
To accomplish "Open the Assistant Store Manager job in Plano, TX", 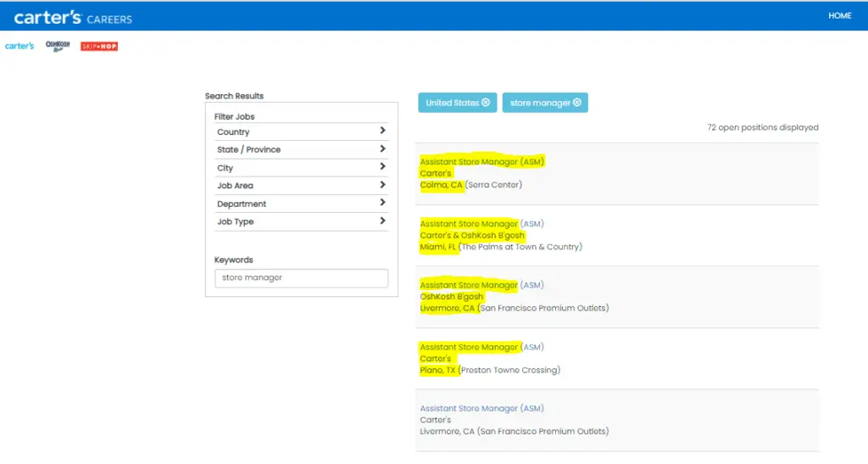I will click(481, 347).
